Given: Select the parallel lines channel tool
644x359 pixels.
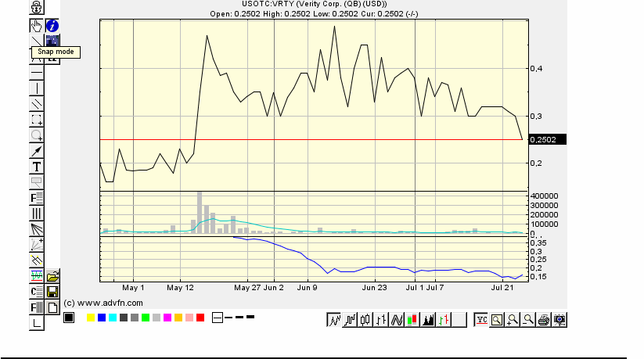Looking at the screenshot, I should [36, 104].
